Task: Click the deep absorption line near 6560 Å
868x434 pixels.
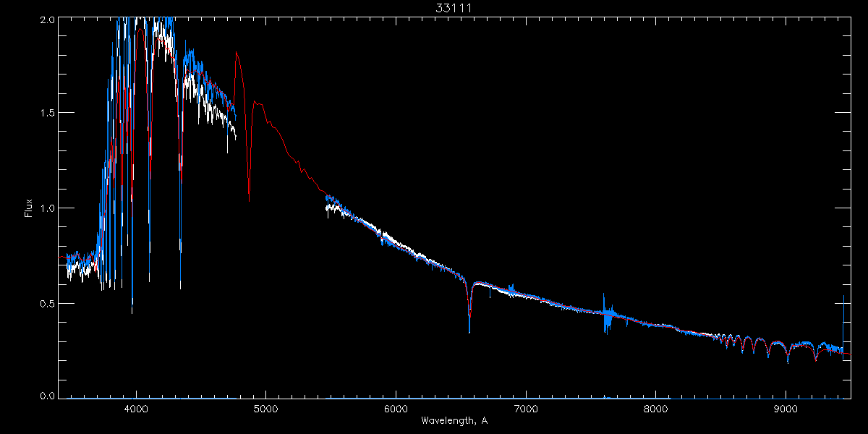Action: [469, 307]
